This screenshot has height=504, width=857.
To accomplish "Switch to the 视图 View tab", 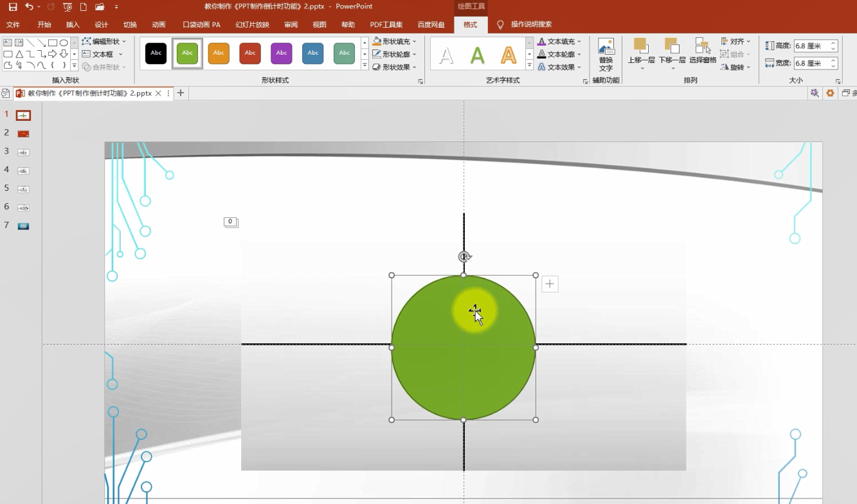I will [320, 25].
